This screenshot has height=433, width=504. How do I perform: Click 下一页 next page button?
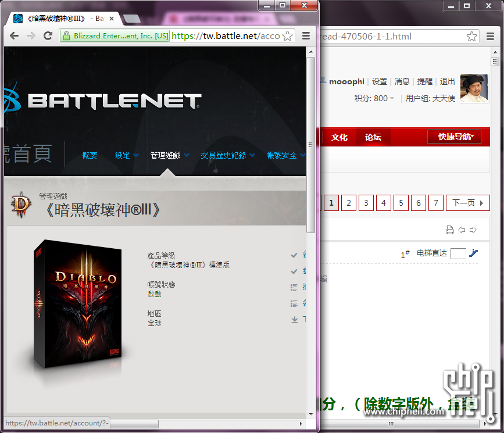click(x=468, y=203)
